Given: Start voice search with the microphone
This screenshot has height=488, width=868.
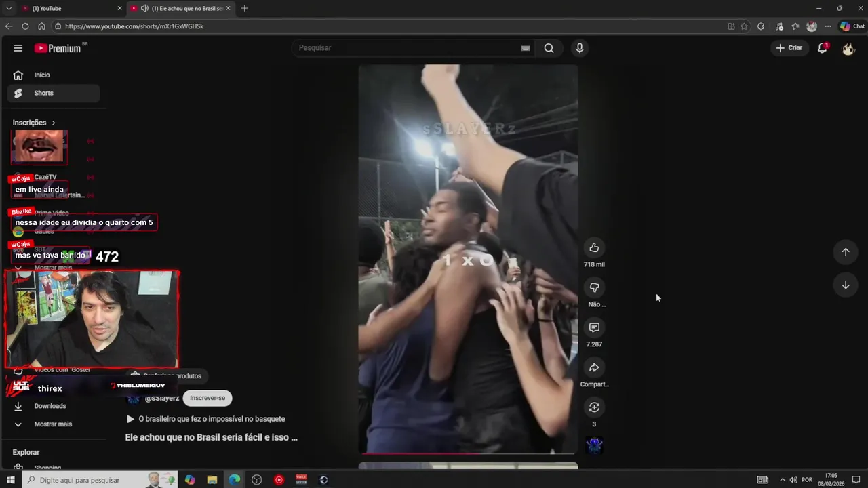Looking at the screenshot, I should (x=579, y=48).
